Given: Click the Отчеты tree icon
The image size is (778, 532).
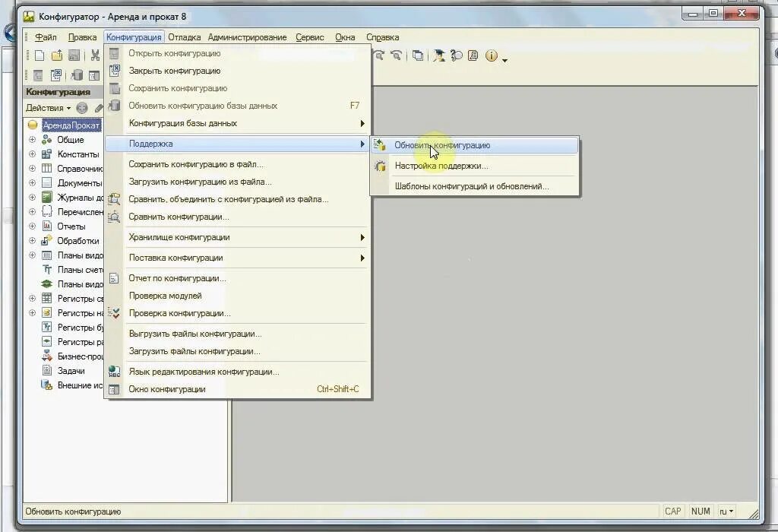Looking at the screenshot, I should (x=46, y=226).
